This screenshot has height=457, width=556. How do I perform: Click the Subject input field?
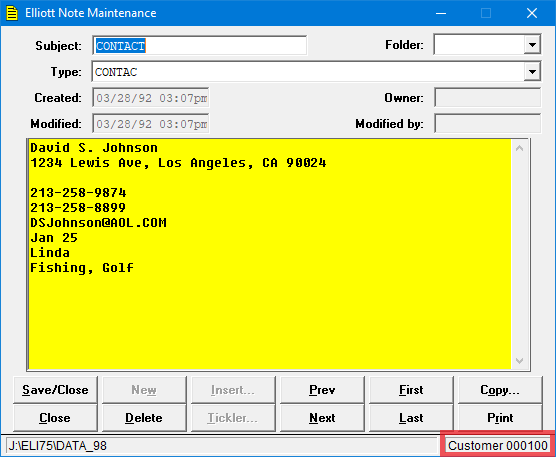pyautogui.click(x=200, y=46)
